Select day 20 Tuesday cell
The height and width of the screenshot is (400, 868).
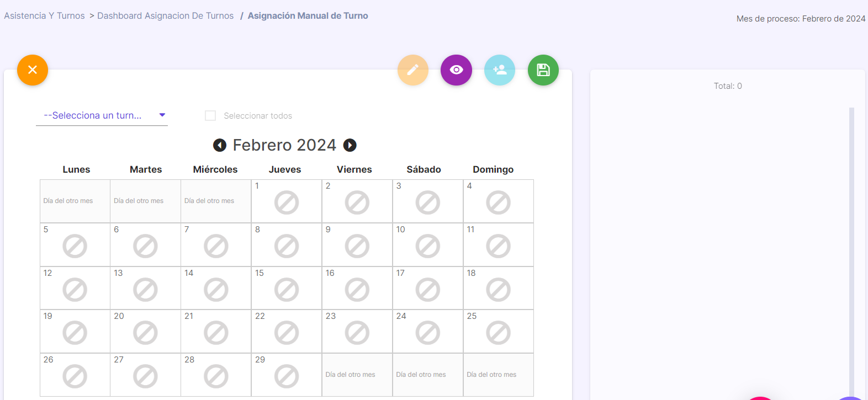pyautogui.click(x=146, y=332)
